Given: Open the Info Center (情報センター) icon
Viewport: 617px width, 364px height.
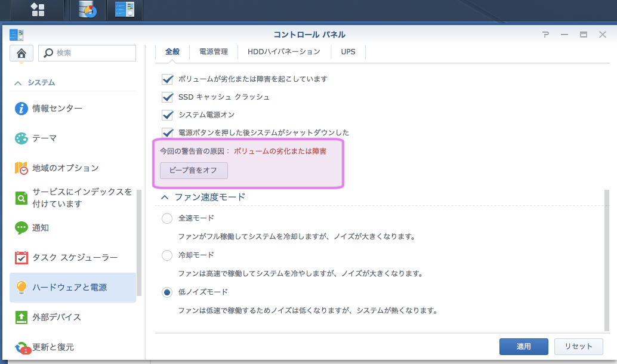Looking at the screenshot, I should pyautogui.click(x=21, y=109).
